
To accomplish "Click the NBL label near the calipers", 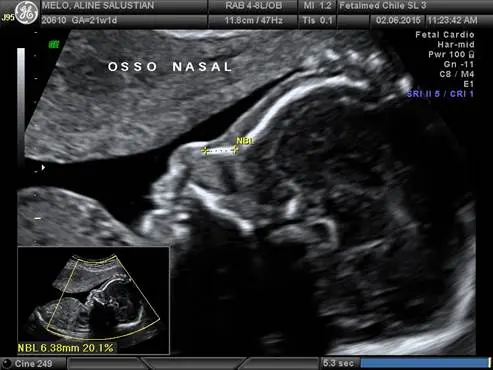I will pyautogui.click(x=245, y=141).
